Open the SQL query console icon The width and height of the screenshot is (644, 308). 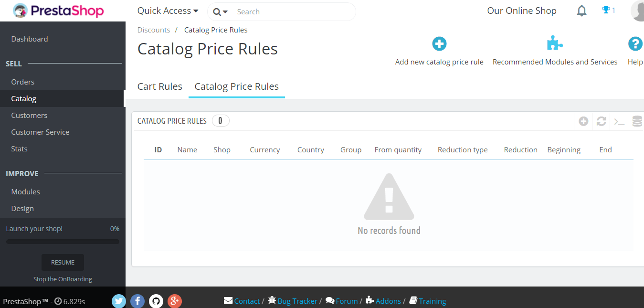619,121
